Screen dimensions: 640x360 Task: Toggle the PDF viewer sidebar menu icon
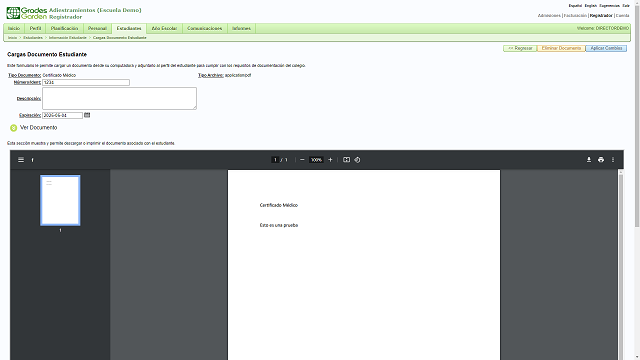coord(21,160)
